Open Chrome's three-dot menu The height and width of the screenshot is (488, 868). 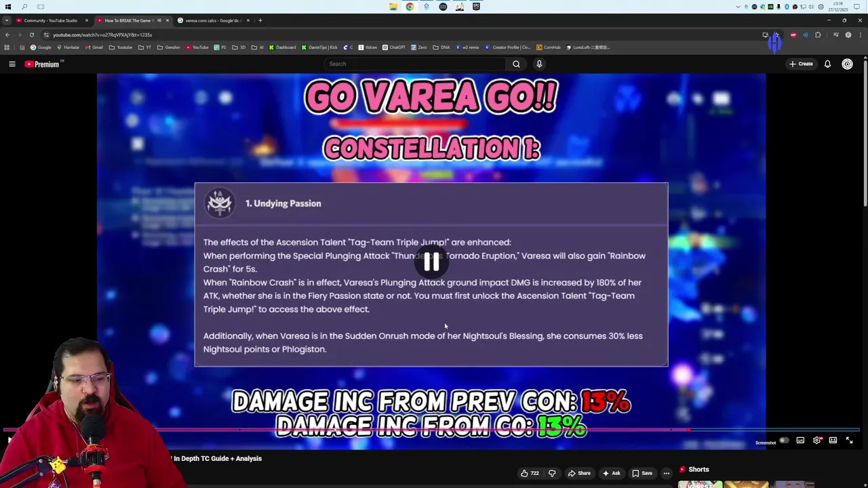860,35
